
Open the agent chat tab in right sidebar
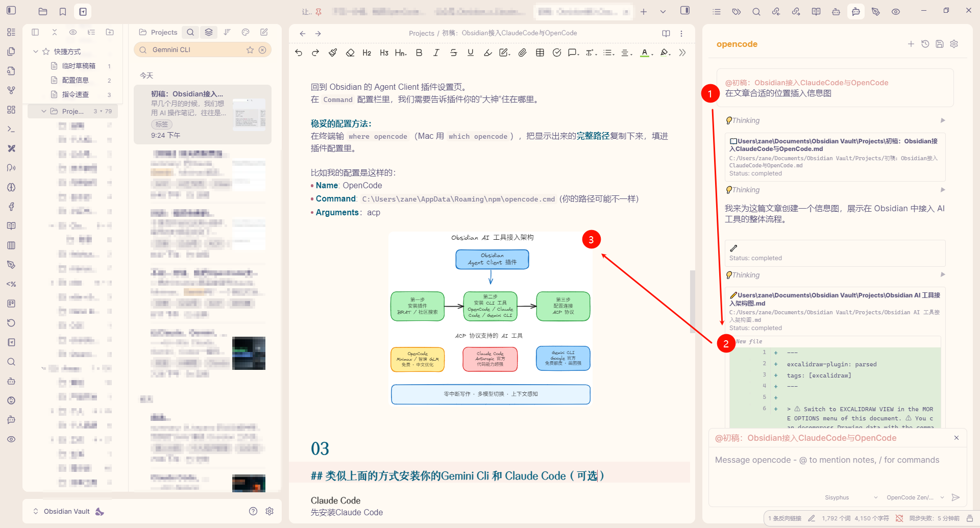click(856, 12)
